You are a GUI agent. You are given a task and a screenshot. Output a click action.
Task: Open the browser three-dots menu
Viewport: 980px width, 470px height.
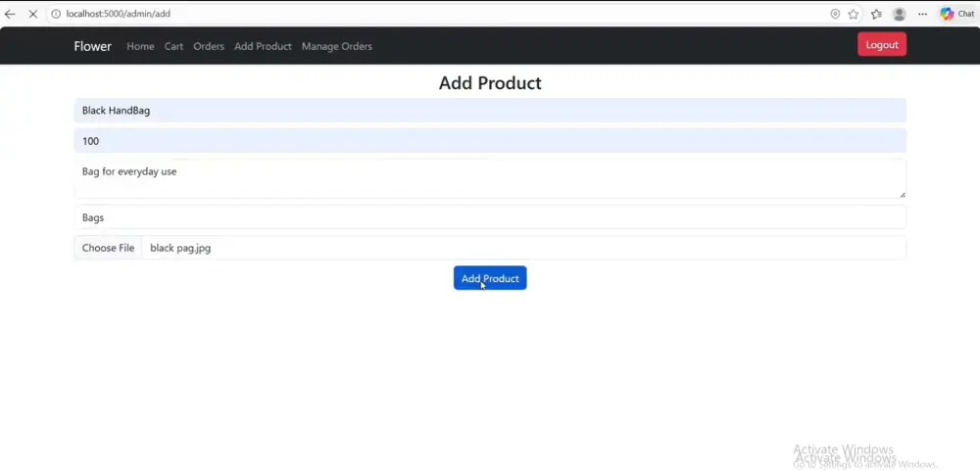click(x=922, y=14)
